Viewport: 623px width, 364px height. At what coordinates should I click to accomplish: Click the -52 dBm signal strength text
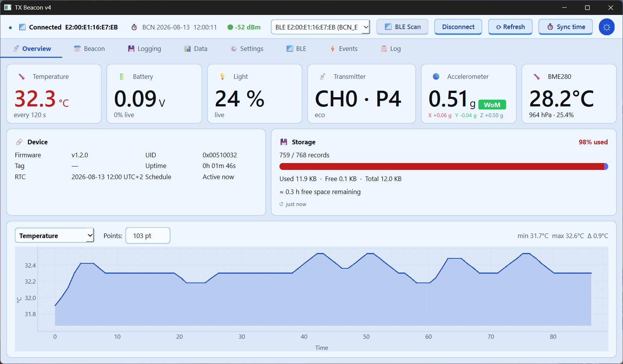point(248,27)
